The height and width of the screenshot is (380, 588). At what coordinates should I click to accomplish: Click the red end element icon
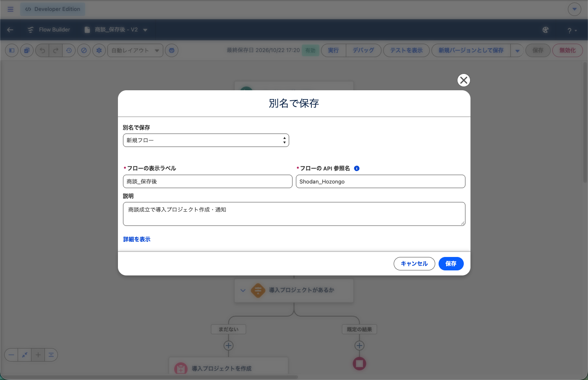359,364
